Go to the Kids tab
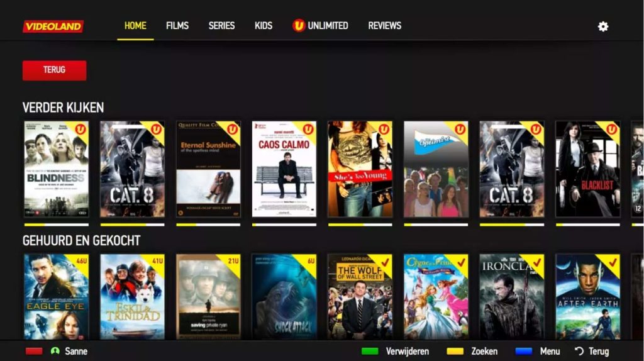This screenshot has height=361, width=644. pyautogui.click(x=264, y=25)
